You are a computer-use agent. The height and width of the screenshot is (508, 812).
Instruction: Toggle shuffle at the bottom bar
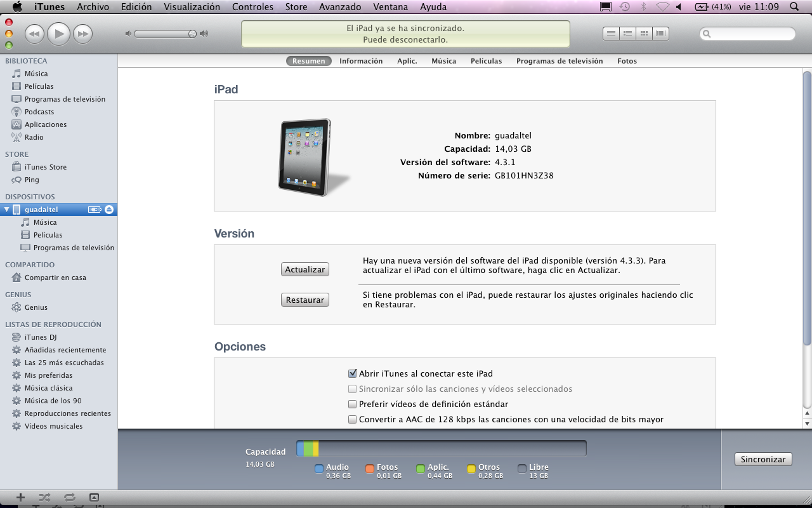[x=44, y=497]
